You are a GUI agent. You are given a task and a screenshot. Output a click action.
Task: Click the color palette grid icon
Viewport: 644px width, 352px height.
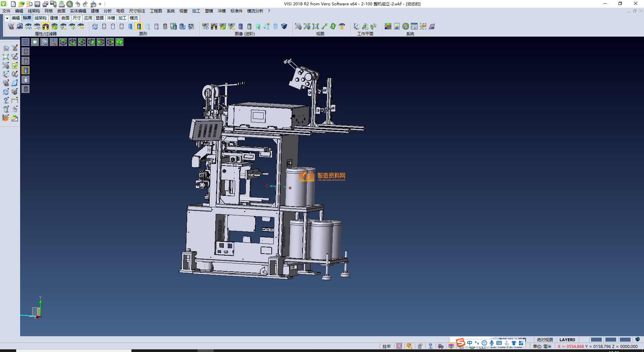coord(388,27)
